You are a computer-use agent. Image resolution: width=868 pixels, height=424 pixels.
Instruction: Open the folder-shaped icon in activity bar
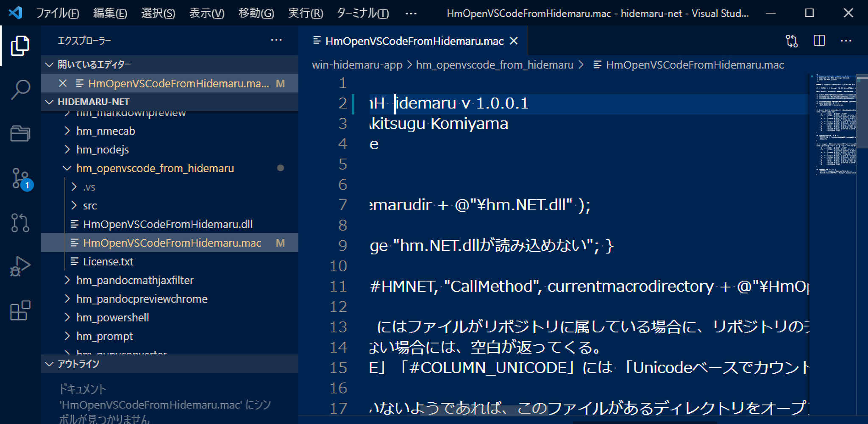coord(20,134)
